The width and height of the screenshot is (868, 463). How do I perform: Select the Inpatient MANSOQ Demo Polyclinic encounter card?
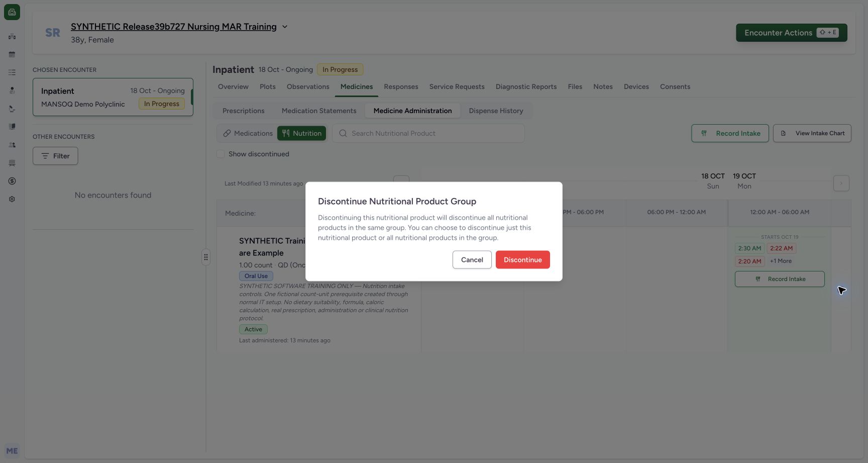coord(113,97)
